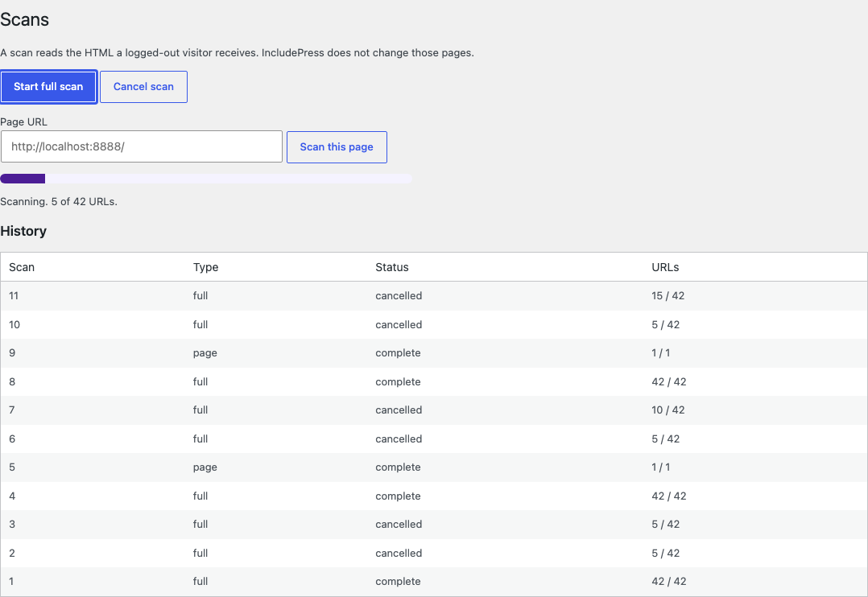
Task: Select scan number 2 in History table
Action: 12,553
